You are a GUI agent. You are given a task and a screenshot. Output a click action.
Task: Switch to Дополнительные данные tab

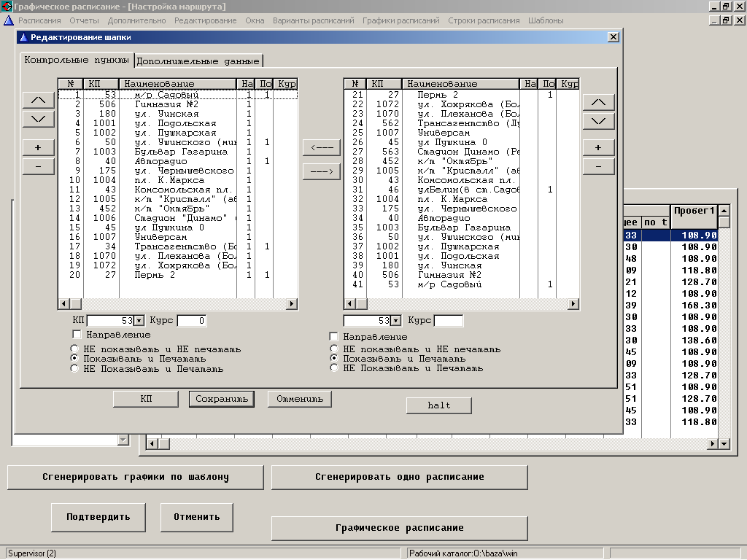pos(199,61)
